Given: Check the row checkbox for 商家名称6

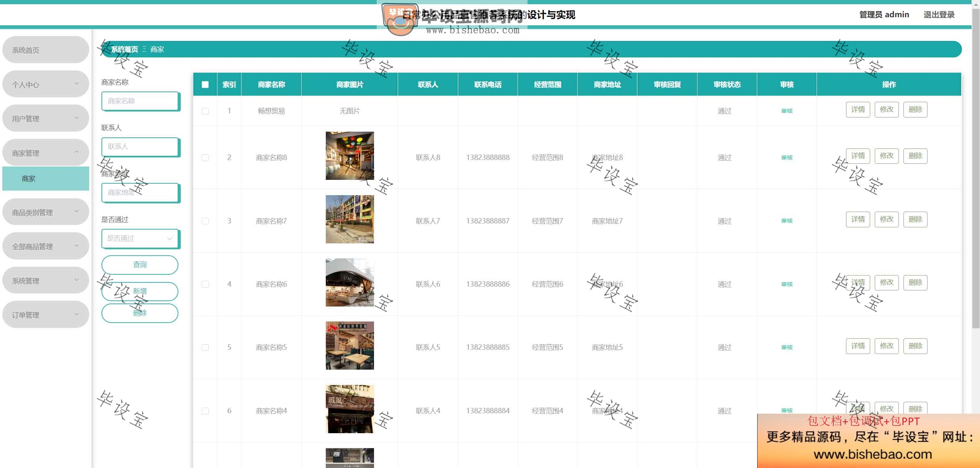Looking at the screenshot, I should (205, 284).
